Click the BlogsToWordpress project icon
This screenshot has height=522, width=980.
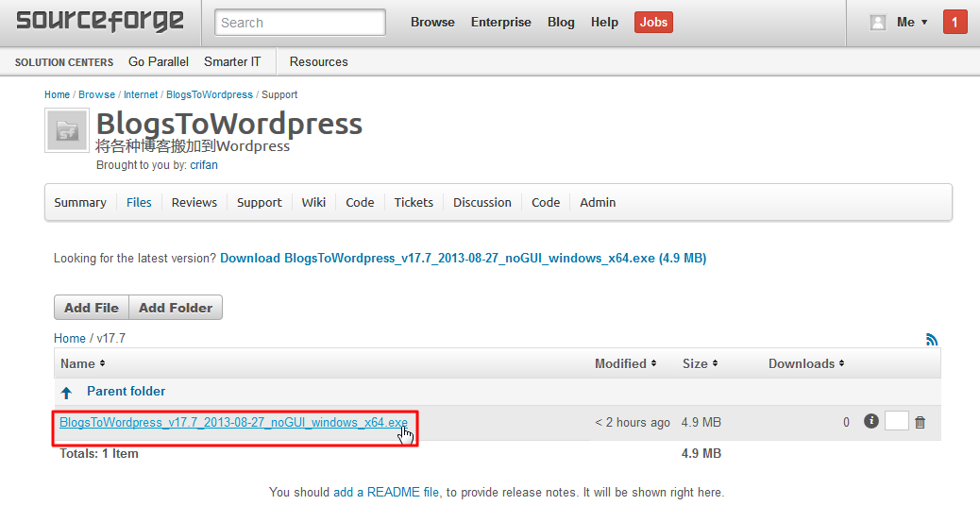tap(67, 130)
